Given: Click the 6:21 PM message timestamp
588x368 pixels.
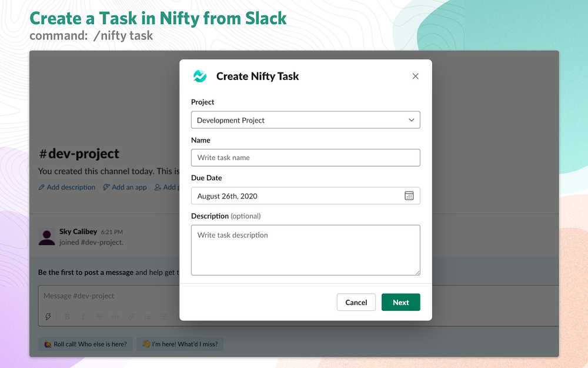Looking at the screenshot, I should [112, 232].
